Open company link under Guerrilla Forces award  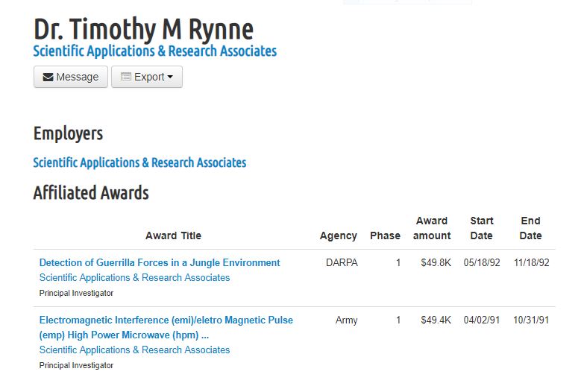point(134,278)
